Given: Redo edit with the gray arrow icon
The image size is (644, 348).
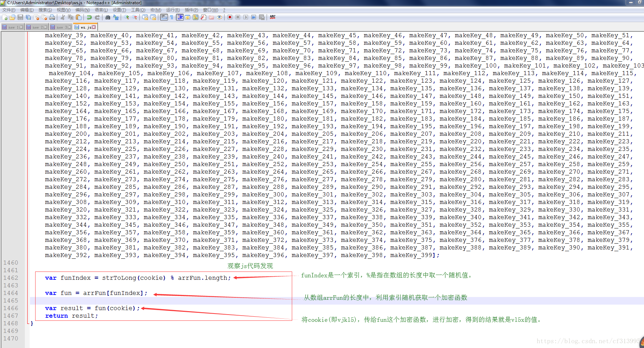Looking at the screenshot, I should pos(97,17).
